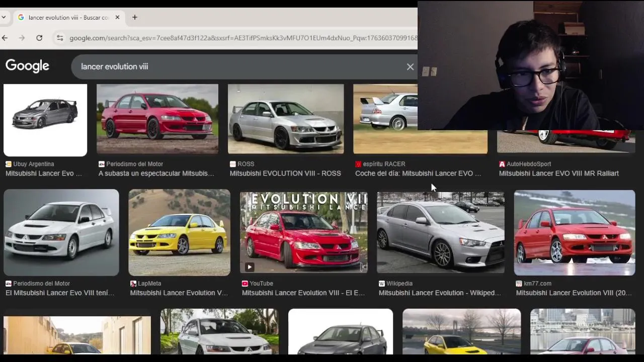
Task: Open the silver ROSS Evolution VIII thumbnail
Action: coord(286,119)
